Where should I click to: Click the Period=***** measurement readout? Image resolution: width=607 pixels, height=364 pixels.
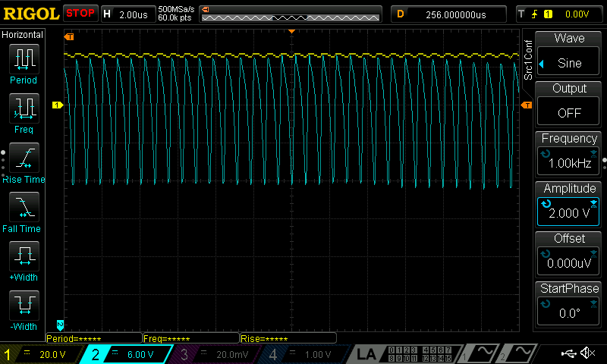94,338
